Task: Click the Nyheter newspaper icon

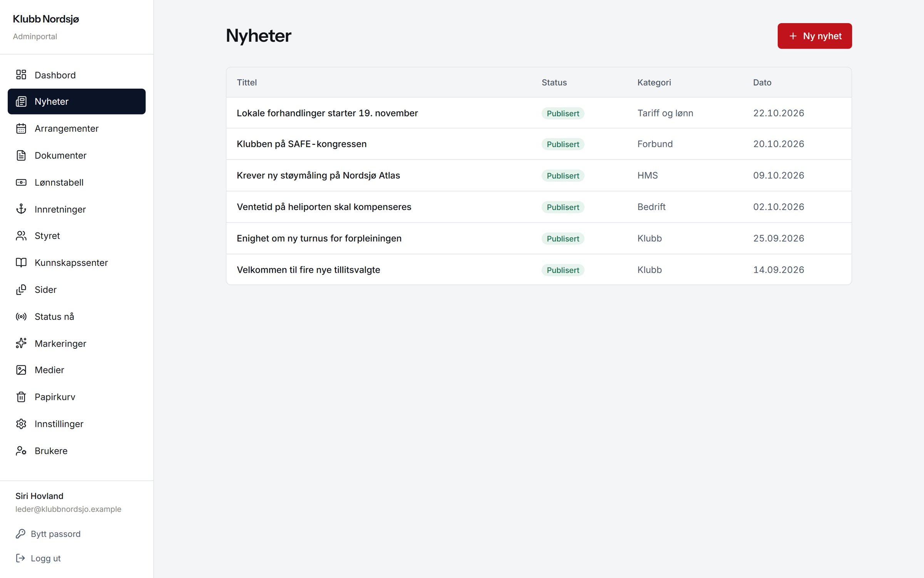Action: [x=21, y=101]
